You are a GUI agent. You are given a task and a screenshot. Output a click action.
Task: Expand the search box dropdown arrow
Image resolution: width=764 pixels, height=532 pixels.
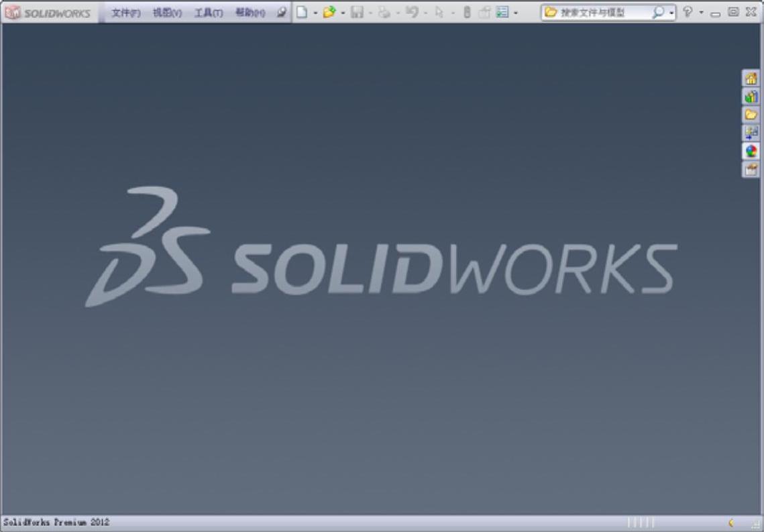coord(672,13)
